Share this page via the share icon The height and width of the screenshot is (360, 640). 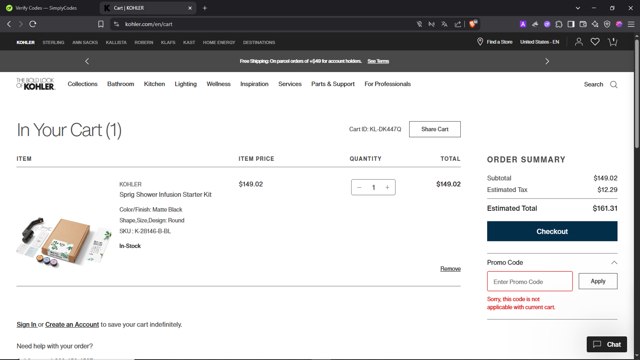point(458,24)
